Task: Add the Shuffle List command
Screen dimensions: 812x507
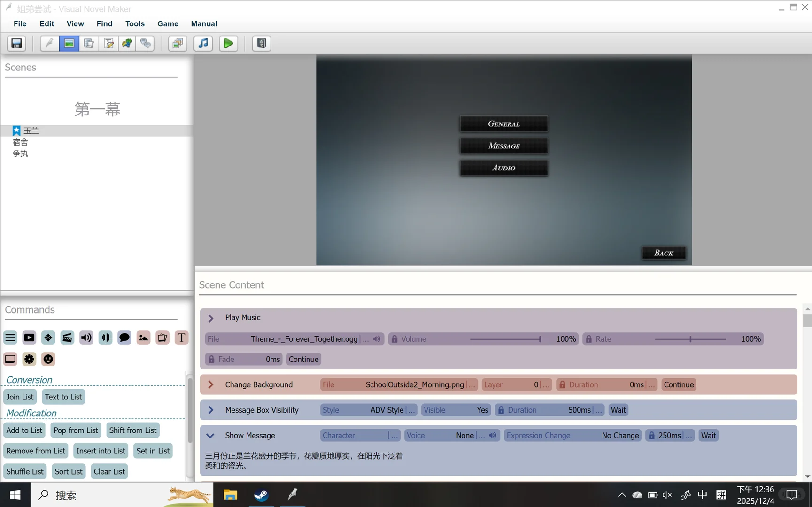Action: (x=25, y=471)
